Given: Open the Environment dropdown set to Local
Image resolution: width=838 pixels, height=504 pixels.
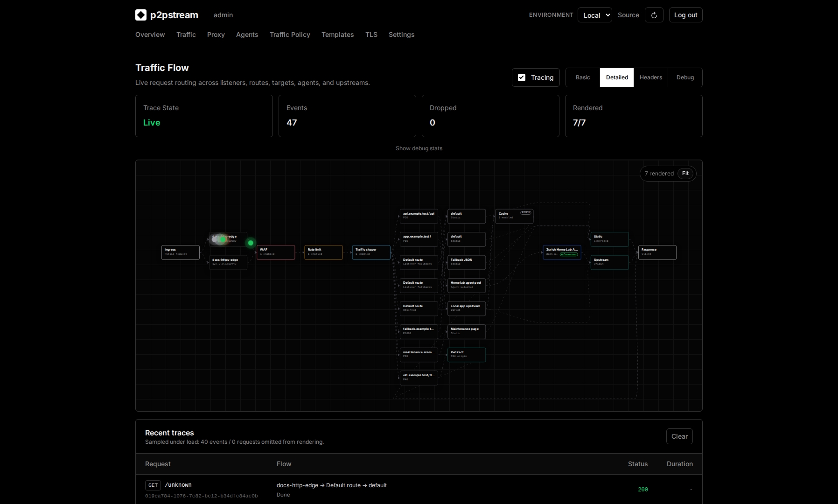Looking at the screenshot, I should [x=594, y=15].
